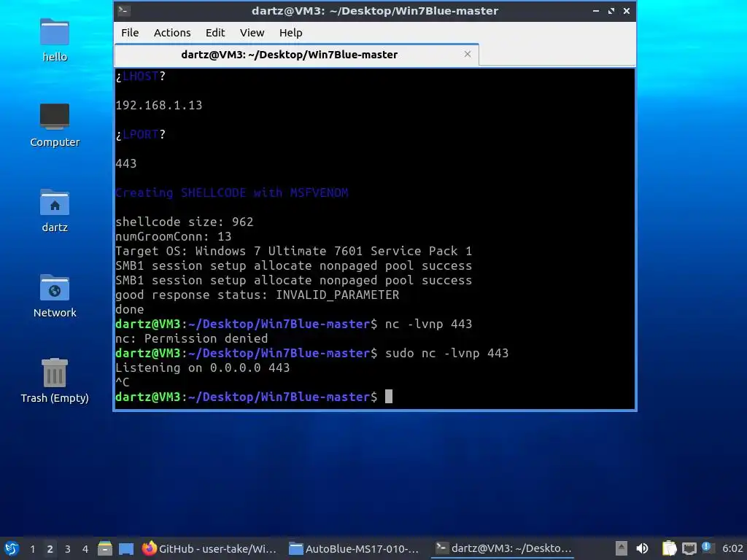The width and height of the screenshot is (747, 560).
Task: Select the Trash (Empty) icon
Action: click(55, 381)
